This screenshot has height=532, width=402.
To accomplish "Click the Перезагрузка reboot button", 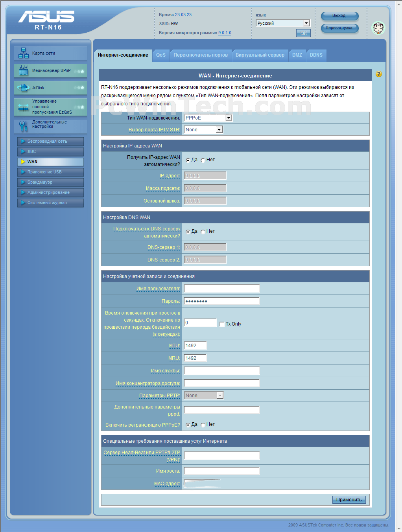I will [x=339, y=28].
